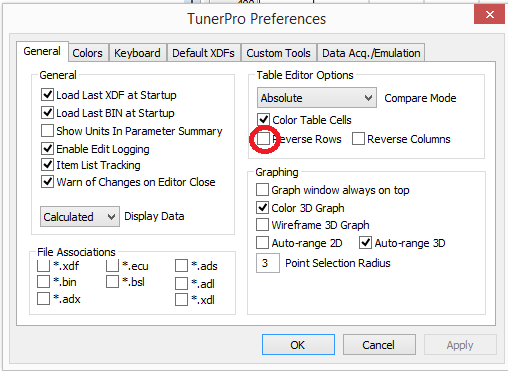Cancel the preferences dialog
This screenshot has height=377, width=514.
pyautogui.click(x=379, y=345)
